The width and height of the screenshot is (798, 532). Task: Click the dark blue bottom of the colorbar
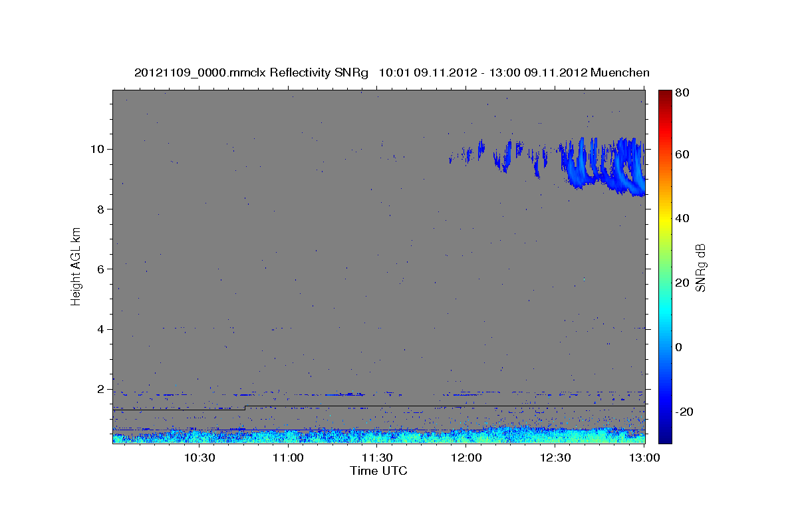click(665, 436)
